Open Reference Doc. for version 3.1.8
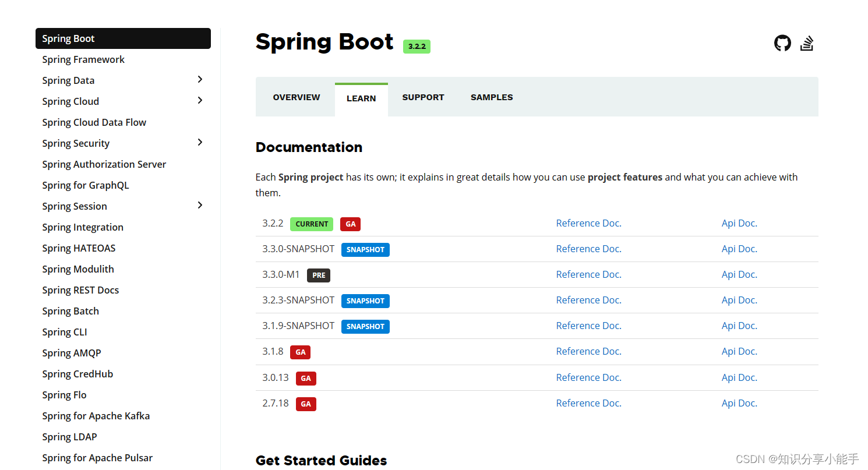 click(x=588, y=351)
